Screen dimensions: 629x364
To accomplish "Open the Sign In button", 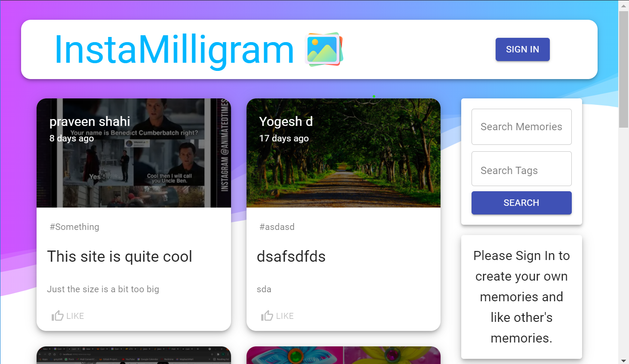I will pos(522,49).
